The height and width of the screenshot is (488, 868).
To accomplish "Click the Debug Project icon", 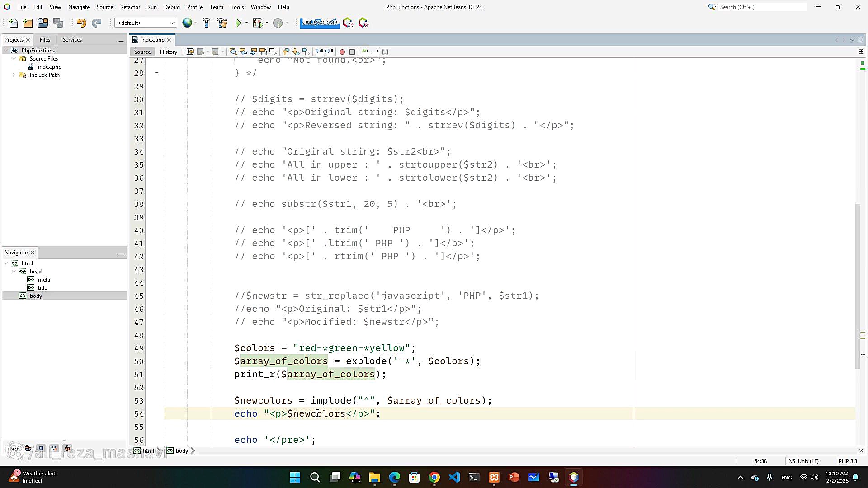I will tap(258, 23).
